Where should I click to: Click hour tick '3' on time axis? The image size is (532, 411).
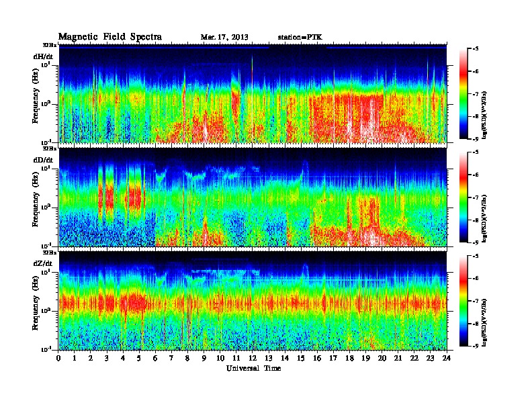point(107,358)
